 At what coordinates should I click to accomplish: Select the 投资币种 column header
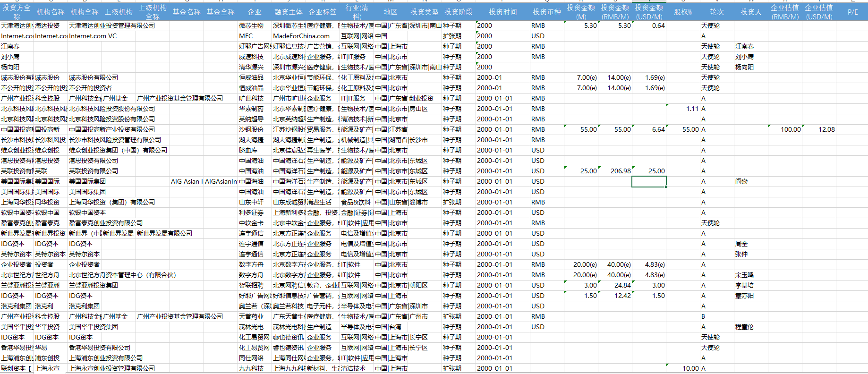(x=547, y=12)
